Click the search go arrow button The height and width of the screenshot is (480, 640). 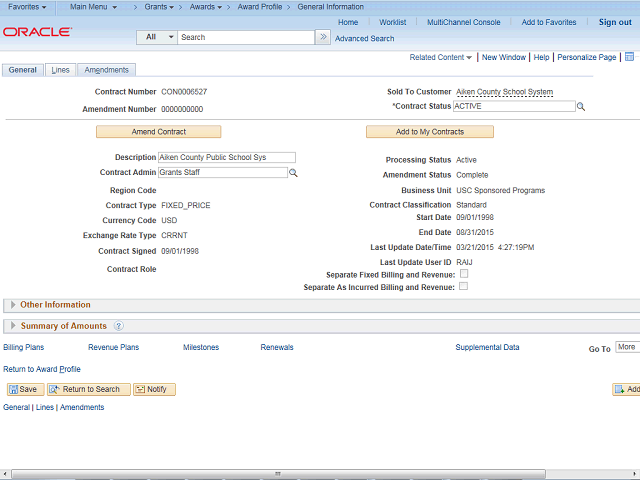pyautogui.click(x=323, y=37)
